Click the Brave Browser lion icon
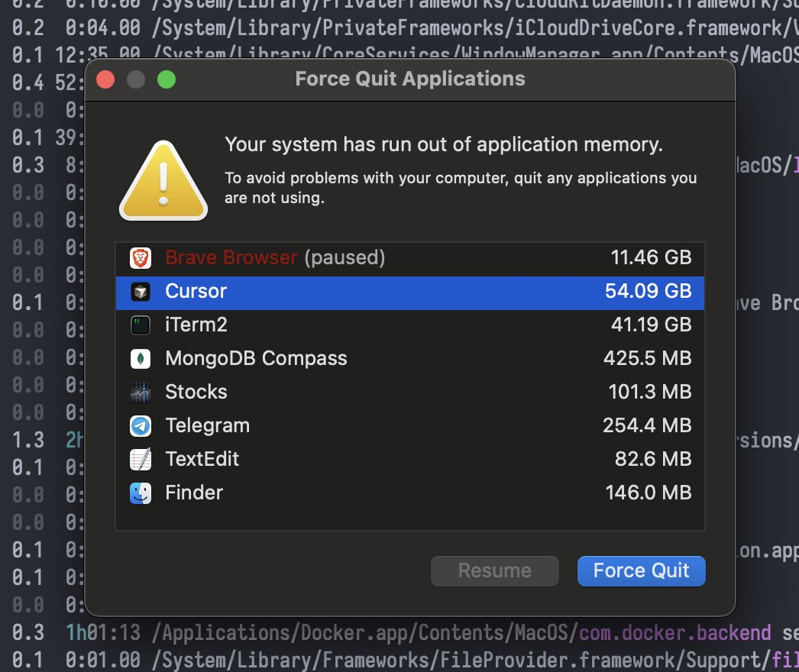Viewport: 799px width, 672px height. (x=140, y=258)
